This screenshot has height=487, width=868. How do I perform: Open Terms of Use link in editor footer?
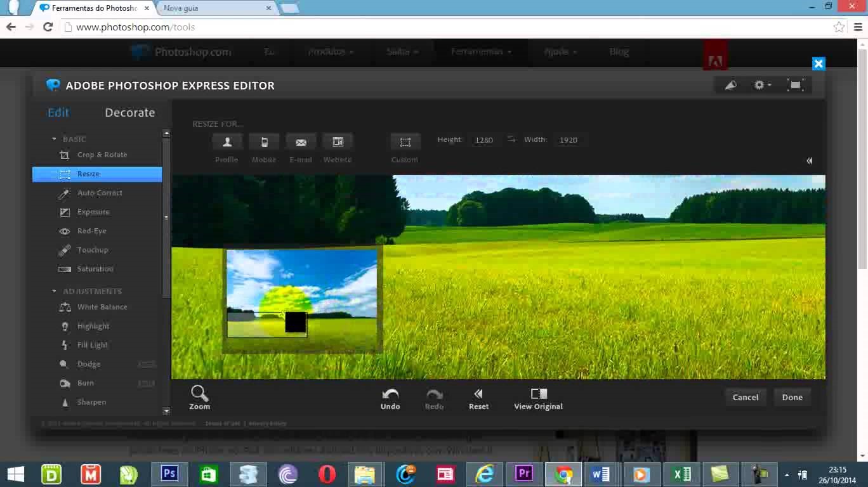pos(223,424)
